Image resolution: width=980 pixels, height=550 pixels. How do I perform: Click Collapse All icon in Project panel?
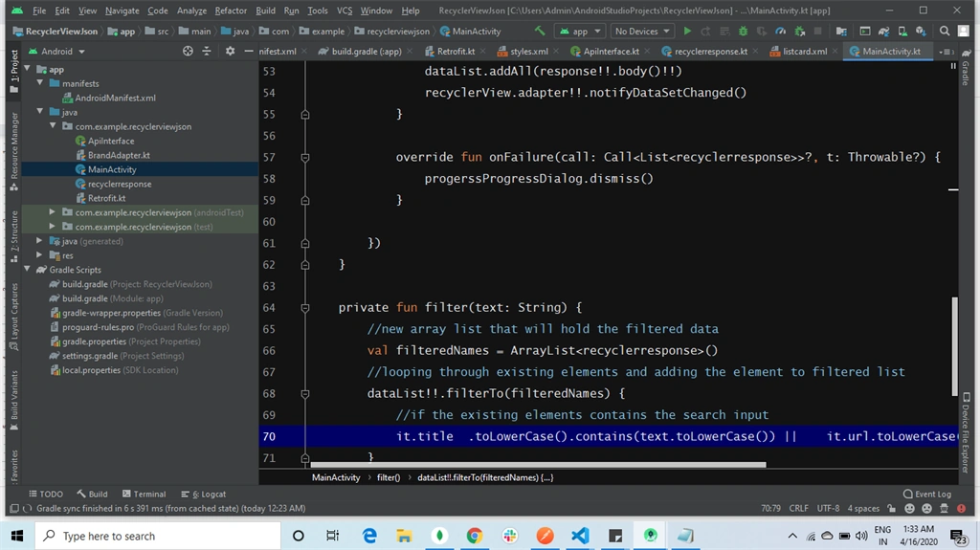(x=207, y=52)
